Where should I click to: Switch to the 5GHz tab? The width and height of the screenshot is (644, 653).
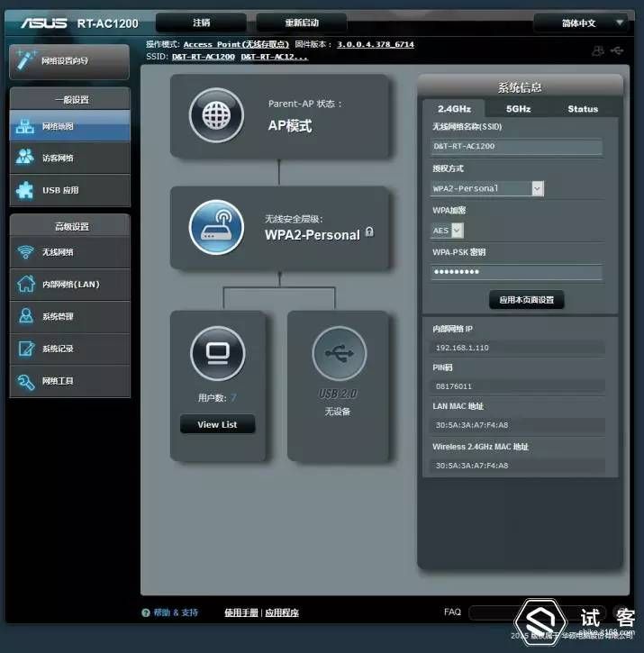coord(518,109)
